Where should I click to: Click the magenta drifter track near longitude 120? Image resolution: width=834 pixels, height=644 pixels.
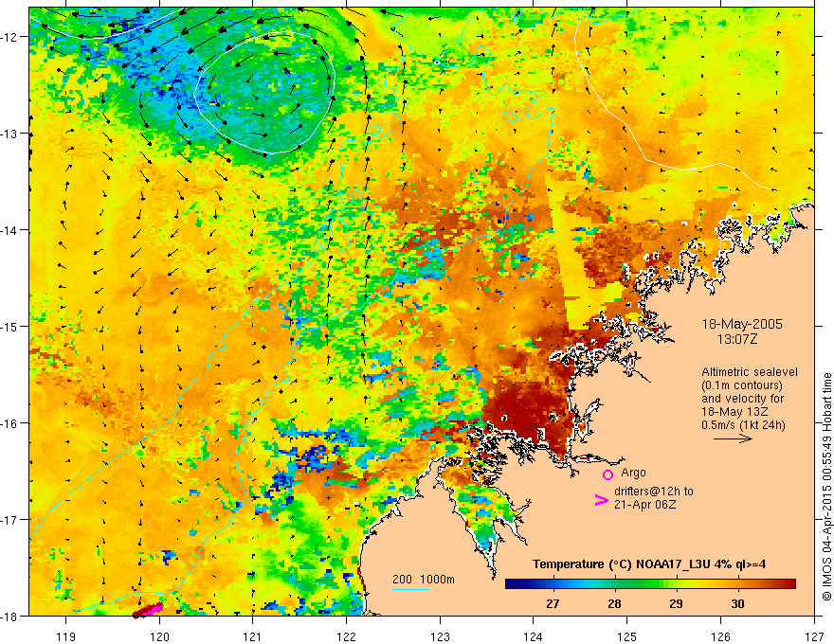[x=148, y=610]
